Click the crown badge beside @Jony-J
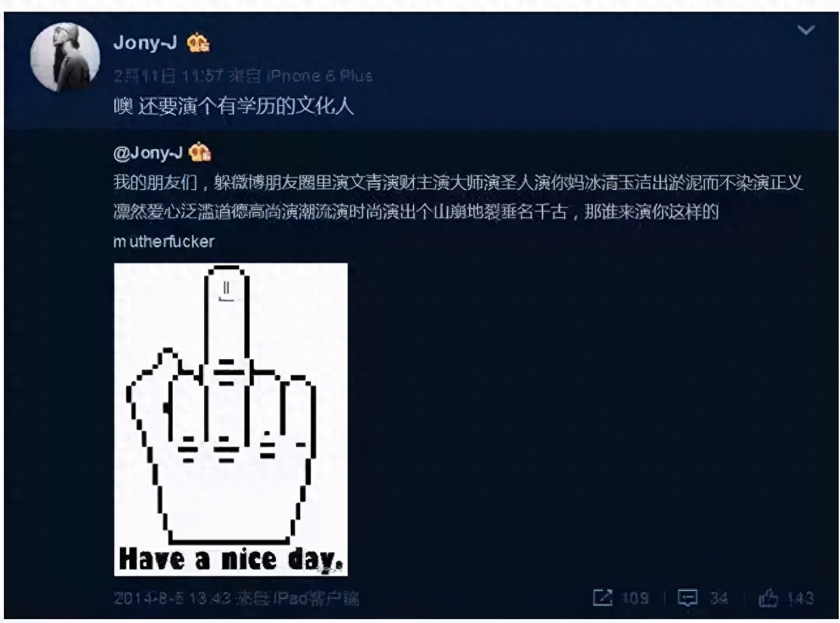The height and width of the screenshot is (623, 840). pyautogui.click(x=200, y=153)
